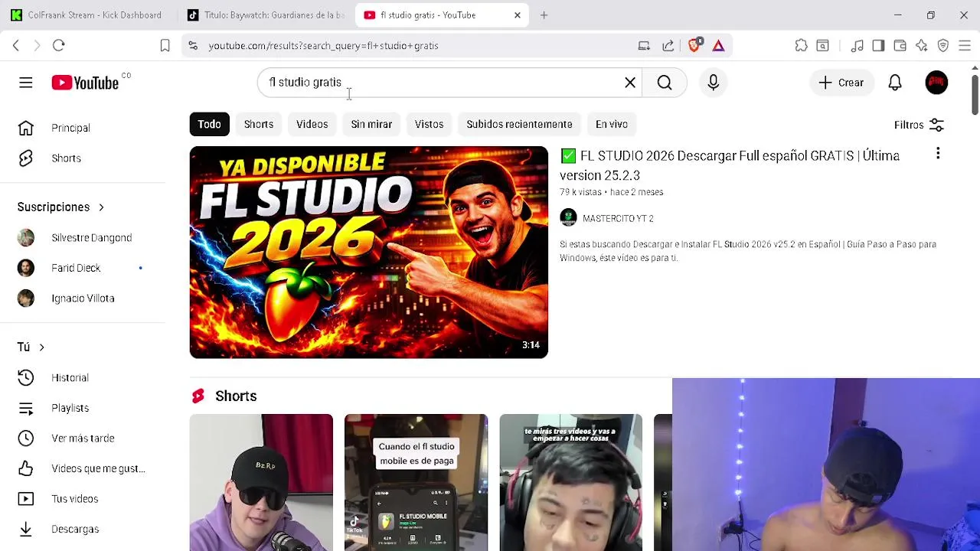Click the Principal home icon in sidebar

(26, 128)
